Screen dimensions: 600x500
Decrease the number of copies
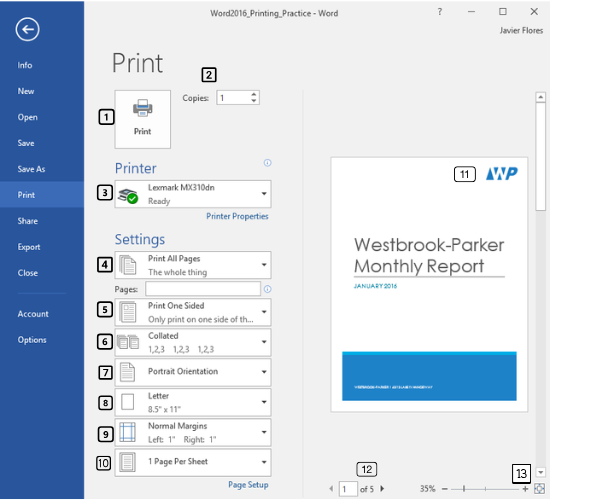[254, 101]
